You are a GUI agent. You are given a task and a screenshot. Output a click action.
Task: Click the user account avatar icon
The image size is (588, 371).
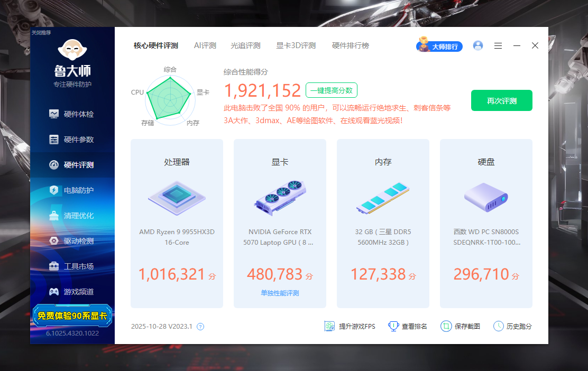[478, 46]
